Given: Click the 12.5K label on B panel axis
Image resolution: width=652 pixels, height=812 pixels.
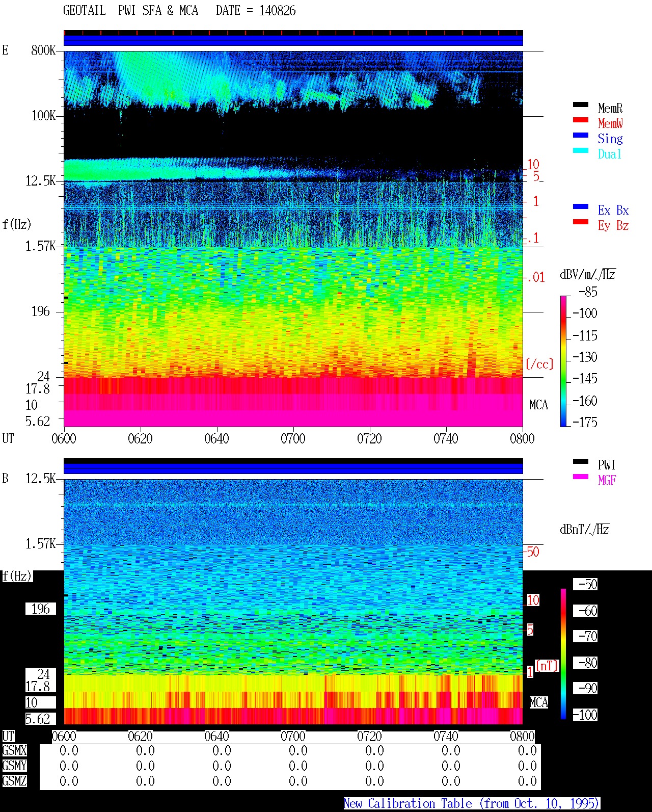Looking at the screenshot, I should point(40,479).
